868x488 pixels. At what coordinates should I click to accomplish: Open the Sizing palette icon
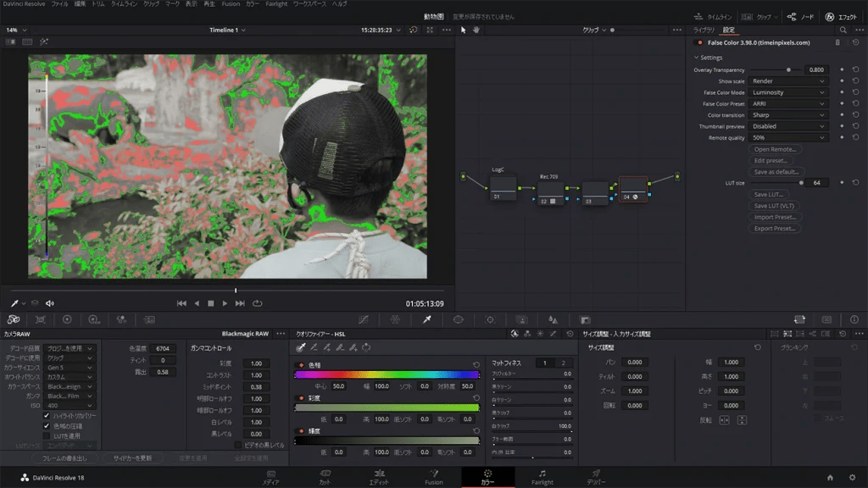point(586,319)
